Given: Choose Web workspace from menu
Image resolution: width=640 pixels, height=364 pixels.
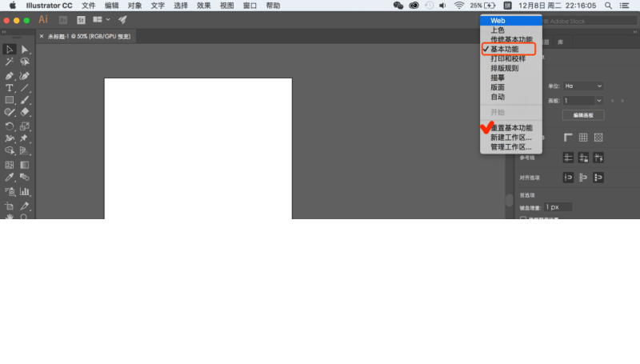Looking at the screenshot, I should pyautogui.click(x=498, y=21).
